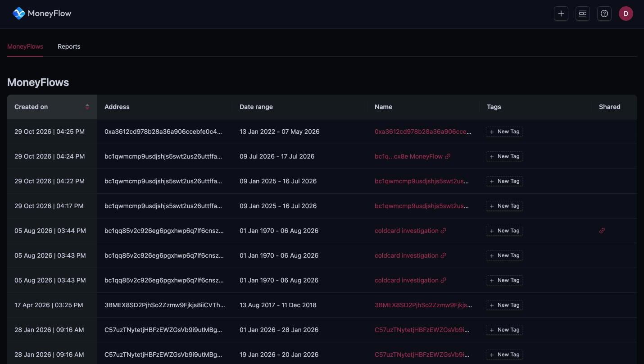Click the Address column header
The height and width of the screenshot is (364, 644).
point(165,107)
